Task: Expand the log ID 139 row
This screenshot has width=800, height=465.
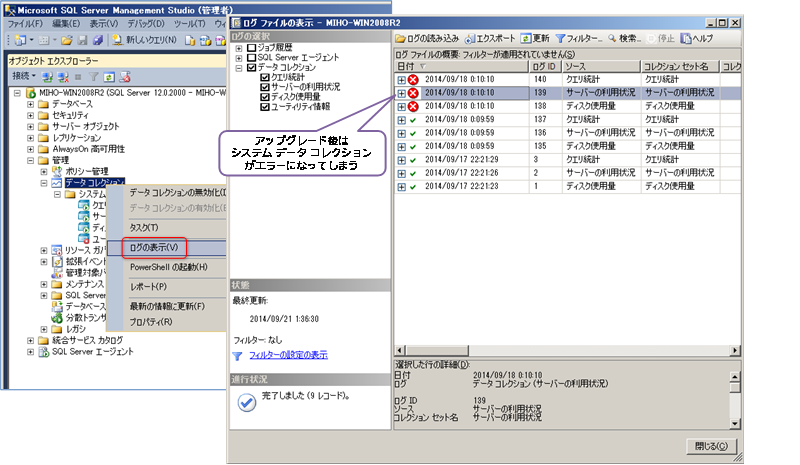Action: click(x=402, y=93)
